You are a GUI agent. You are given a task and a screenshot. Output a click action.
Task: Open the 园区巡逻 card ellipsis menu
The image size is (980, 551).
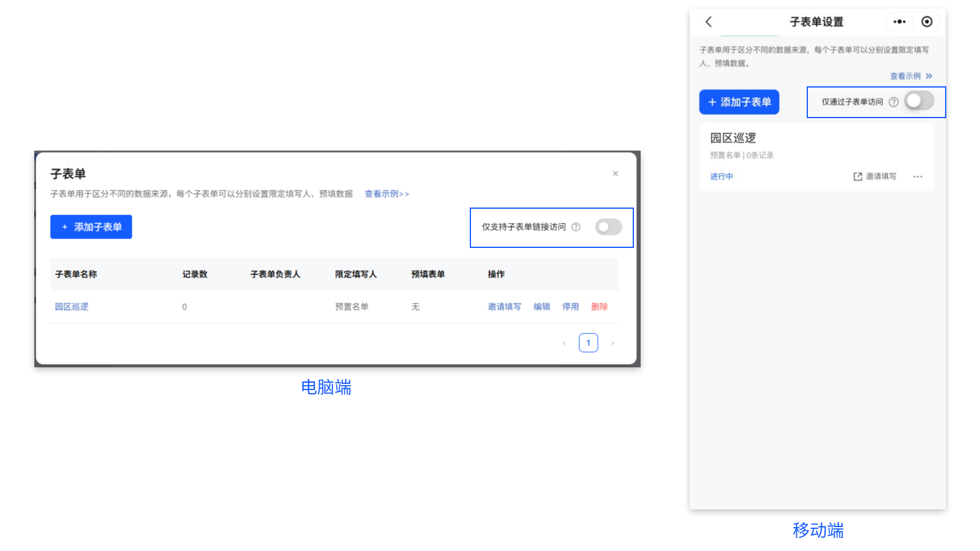918,176
